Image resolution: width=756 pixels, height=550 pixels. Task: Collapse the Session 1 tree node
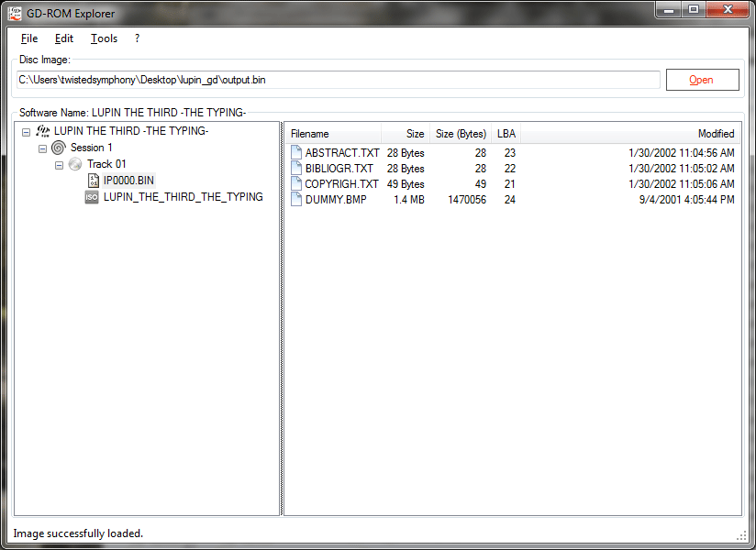(42, 148)
